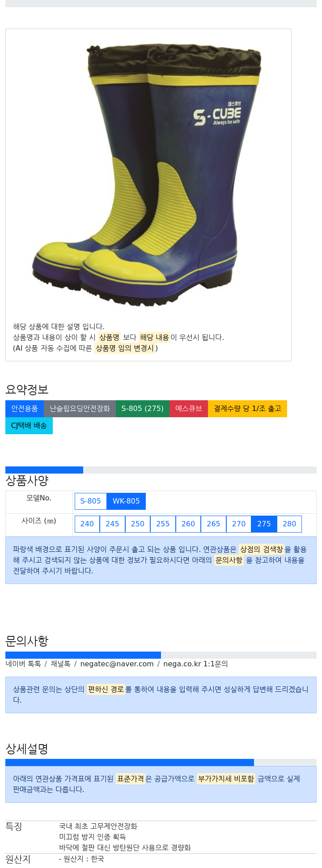
Task: Choose model WK-805 option
Action: coord(126,501)
